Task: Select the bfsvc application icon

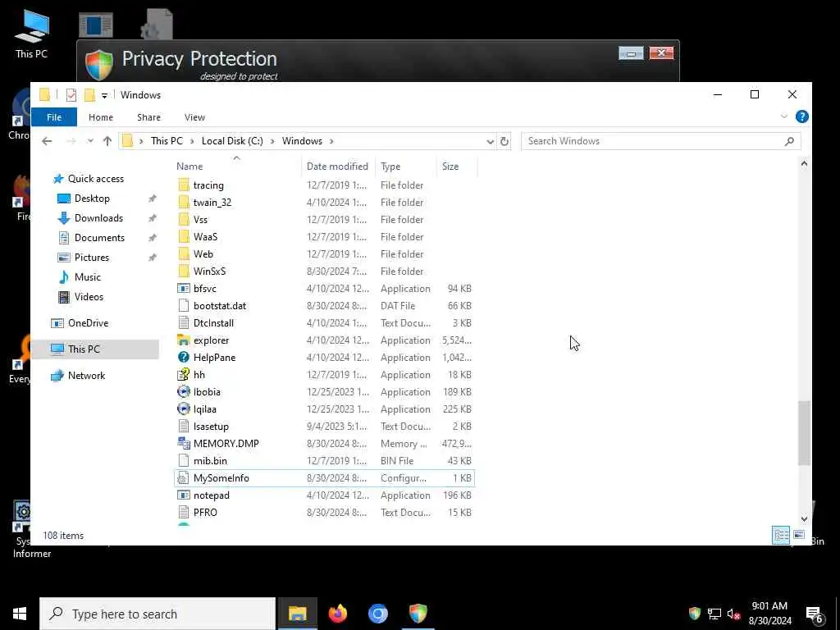Action: click(x=184, y=289)
